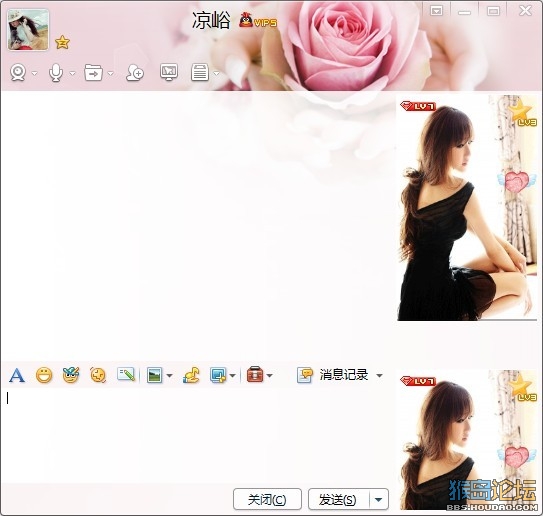This screenshot has height=516, width=543.
Task: Send a window shake nudge
Action: (x=98, y=375)
